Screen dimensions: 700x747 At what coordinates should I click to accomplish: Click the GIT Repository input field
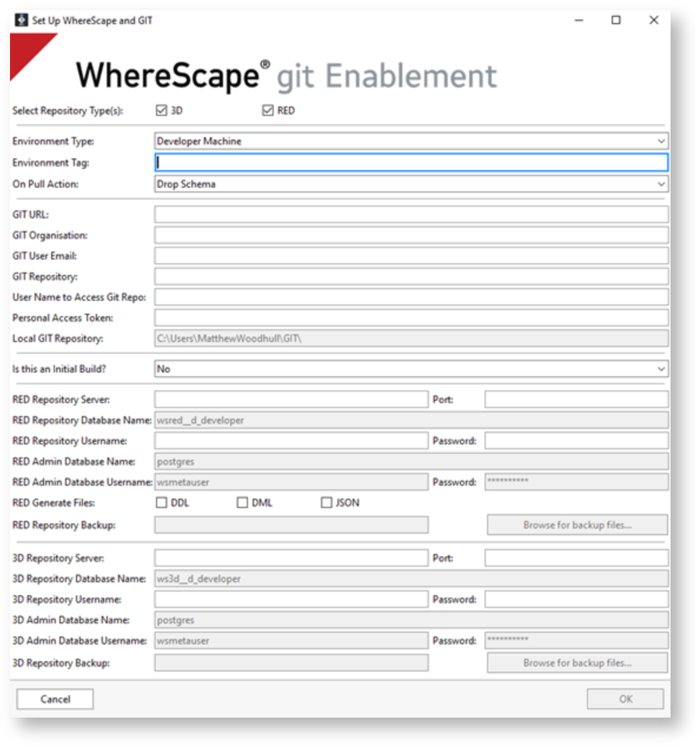[412, 277]
